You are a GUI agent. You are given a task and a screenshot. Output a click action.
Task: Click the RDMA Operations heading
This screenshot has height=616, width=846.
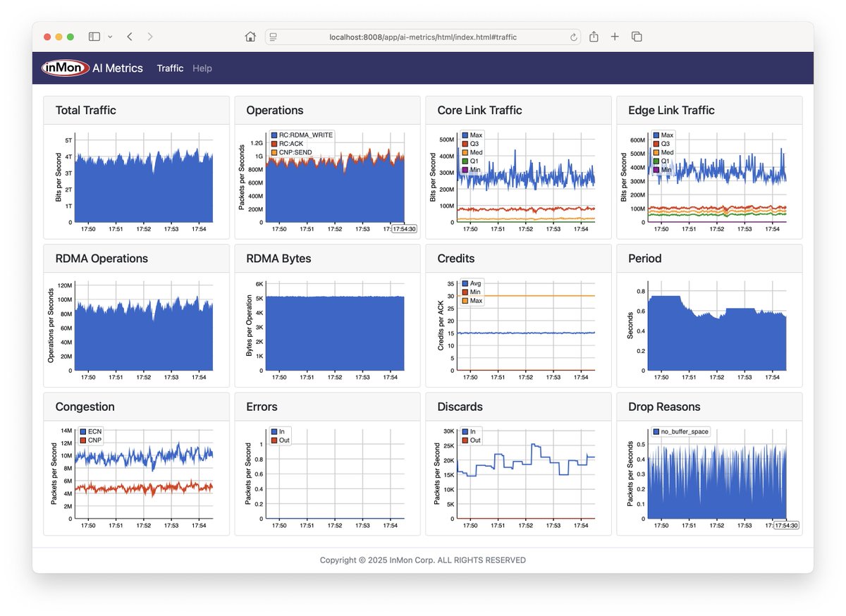click(x=102, y=259)
